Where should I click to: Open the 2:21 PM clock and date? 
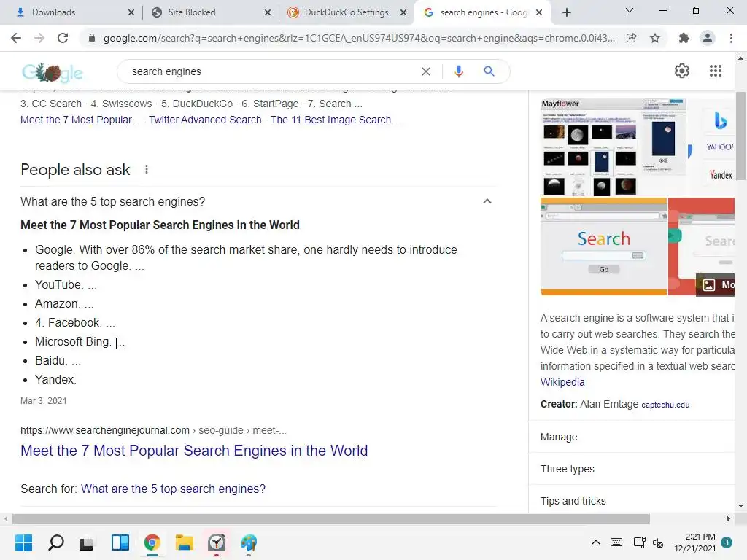tap(694, 542)
